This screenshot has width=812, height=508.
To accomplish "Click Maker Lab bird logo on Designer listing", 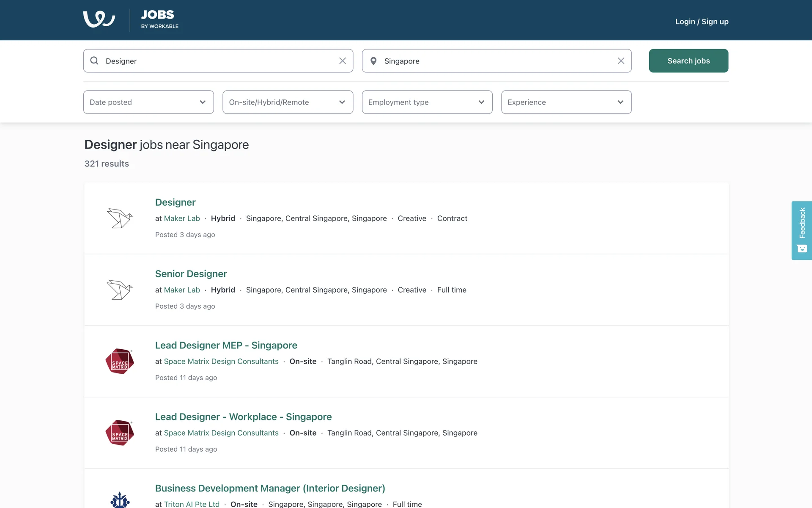I will point(120,218).
